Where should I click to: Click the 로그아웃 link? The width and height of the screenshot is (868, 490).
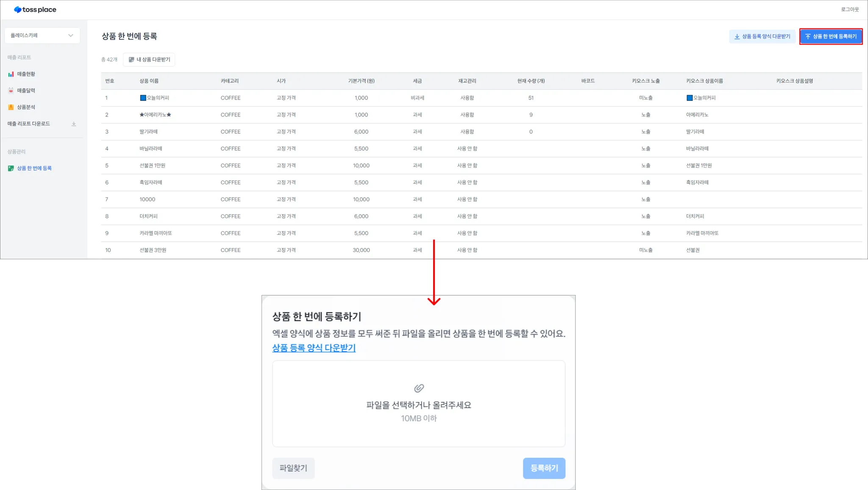[x=849, y=9]
